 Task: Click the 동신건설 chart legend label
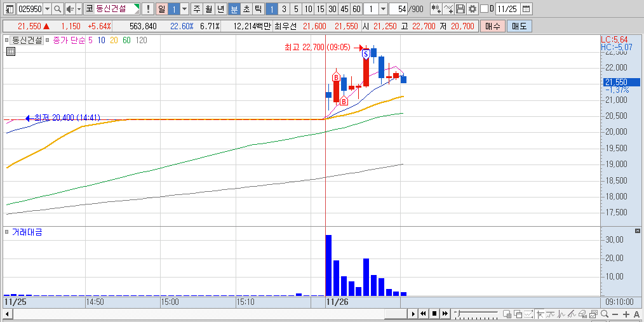point(27,40)
